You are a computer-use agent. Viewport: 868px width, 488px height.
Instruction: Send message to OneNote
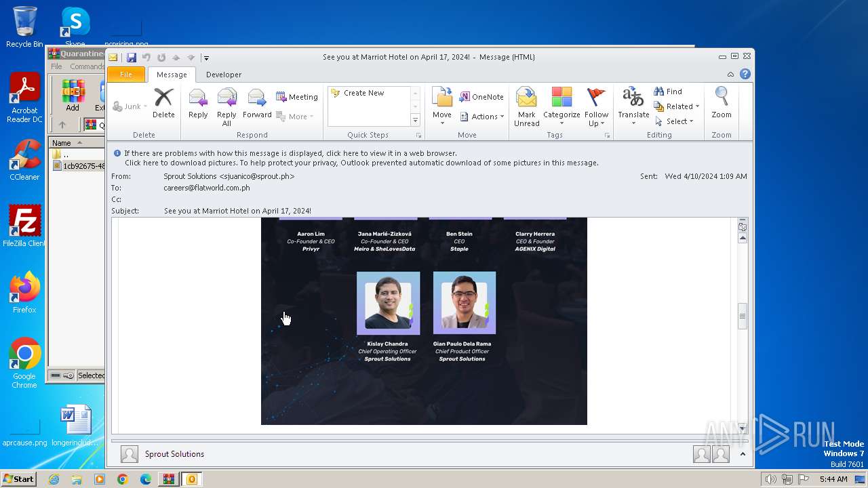(x=481, y=97)
